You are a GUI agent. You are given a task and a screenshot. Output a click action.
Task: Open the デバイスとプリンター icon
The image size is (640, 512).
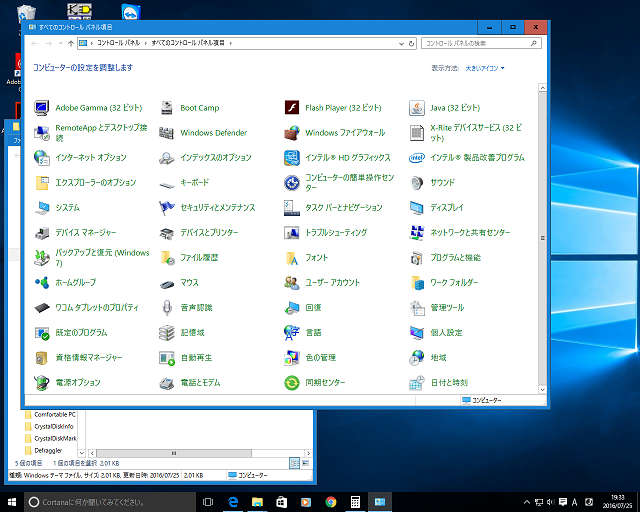coord(167,233)
